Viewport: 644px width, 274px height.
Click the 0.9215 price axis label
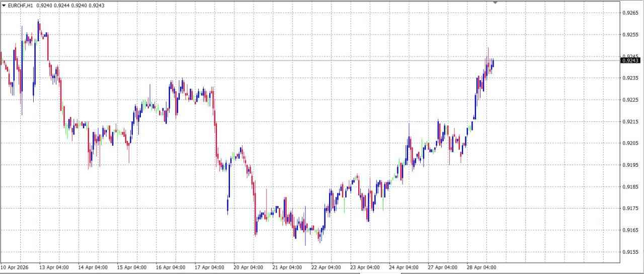point(630,121)
